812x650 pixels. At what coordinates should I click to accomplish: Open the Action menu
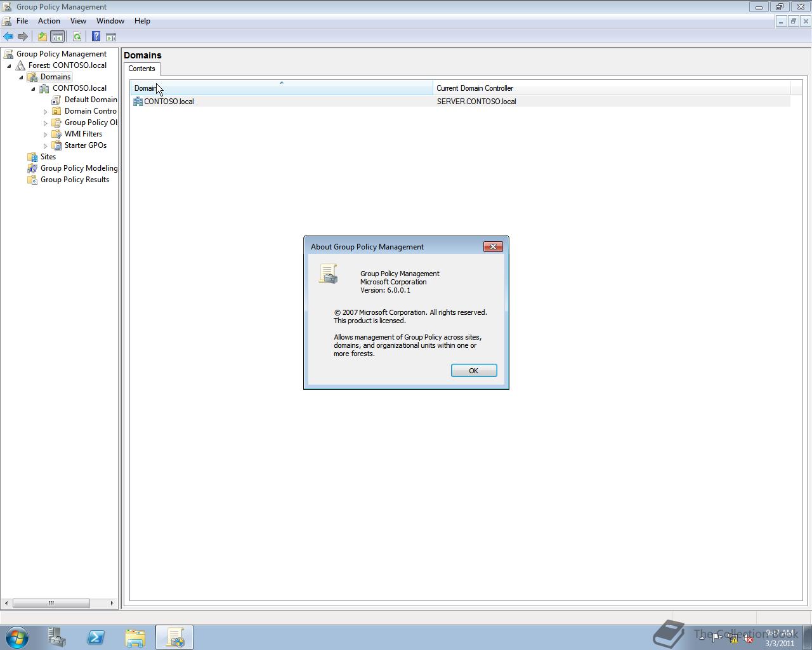coord(49,21)
